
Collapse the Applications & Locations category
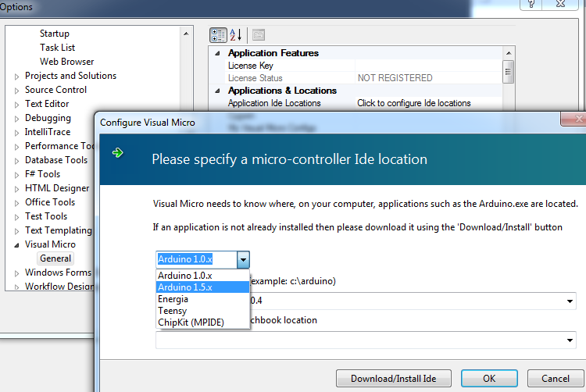[x=217, y=91]
